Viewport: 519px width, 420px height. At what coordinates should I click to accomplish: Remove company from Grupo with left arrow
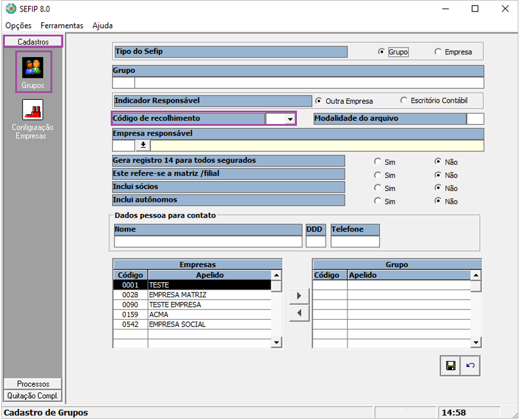point(299,314)
